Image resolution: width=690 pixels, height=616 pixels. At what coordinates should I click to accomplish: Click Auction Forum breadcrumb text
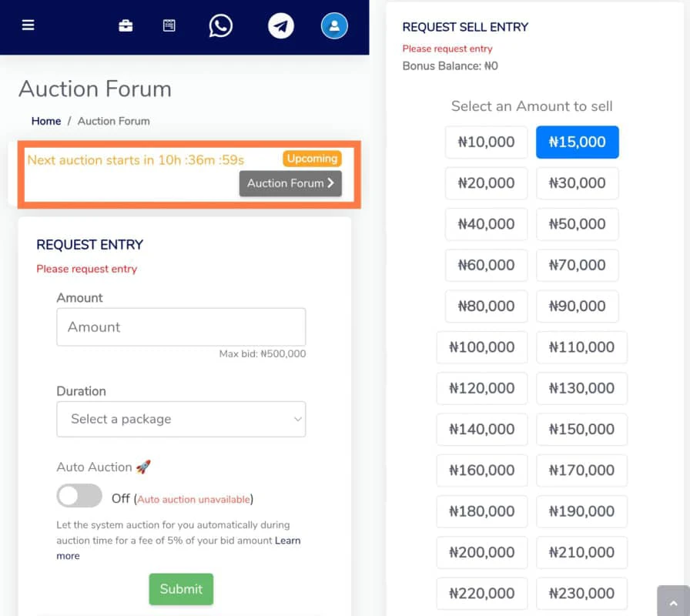coord(113,121)
